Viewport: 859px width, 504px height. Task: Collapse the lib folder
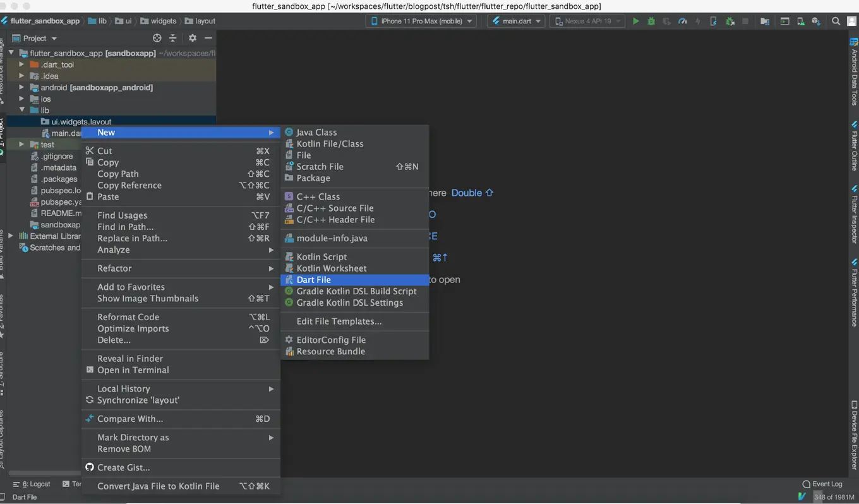pyautogui.click(x=22, y=111)
